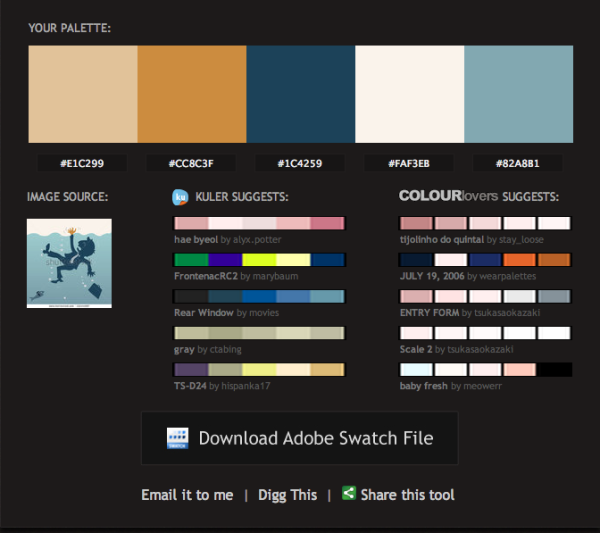This screenshot has width=600, height=533.
Task: Click baby fresh by meowerr link
Action: [x=451, y=386]
